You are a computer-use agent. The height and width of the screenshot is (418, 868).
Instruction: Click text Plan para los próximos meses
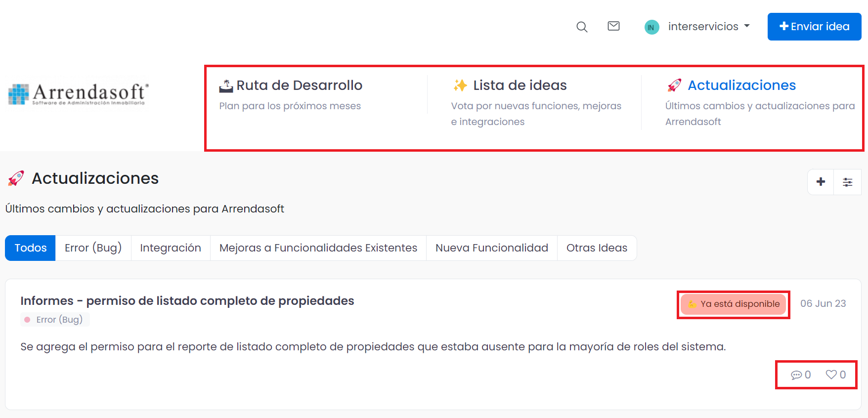pos(290,106)
